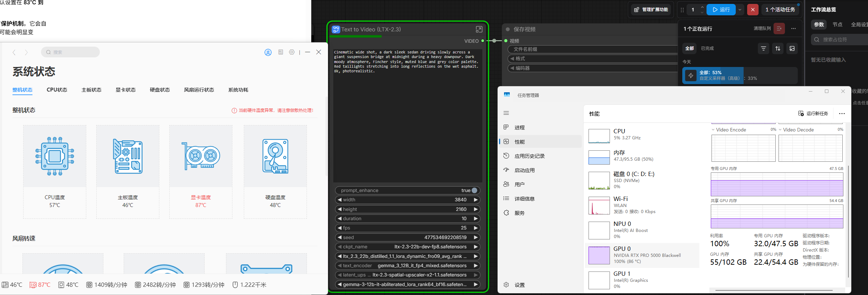Image resolution: width=868 pixels, height=295 pixels.
Task: Click the graphics card temperature icon
Action: point(201,156)
